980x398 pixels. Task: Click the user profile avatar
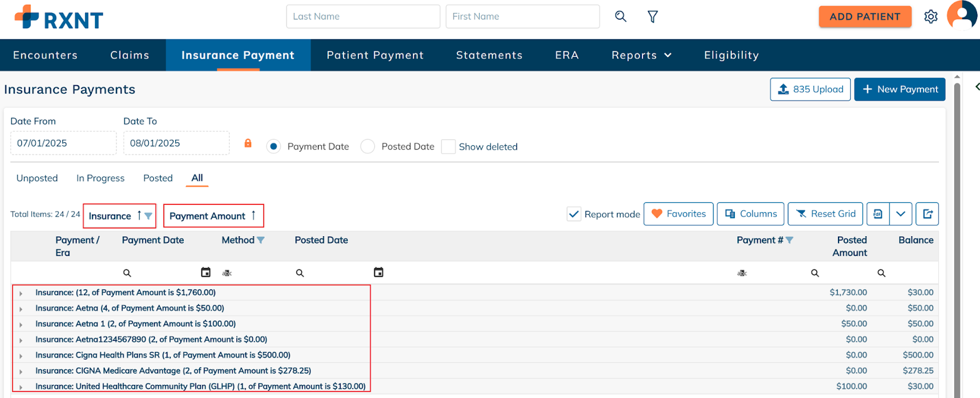[x=962, y=15]
